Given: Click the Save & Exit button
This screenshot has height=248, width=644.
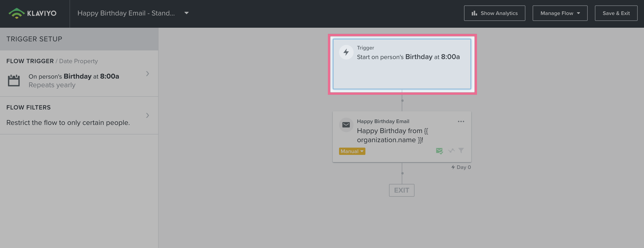Looking at the screenshot, I should tap(616, 13).
